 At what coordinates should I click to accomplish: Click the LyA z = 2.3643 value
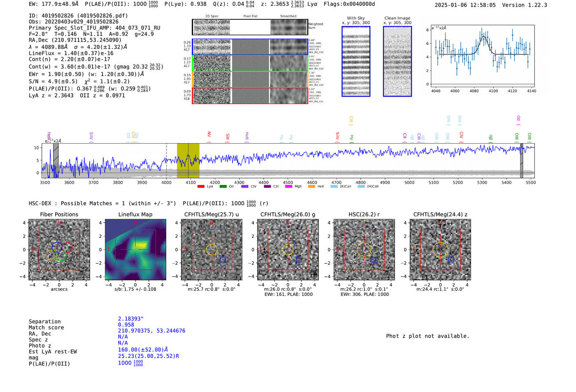point(51,95)
